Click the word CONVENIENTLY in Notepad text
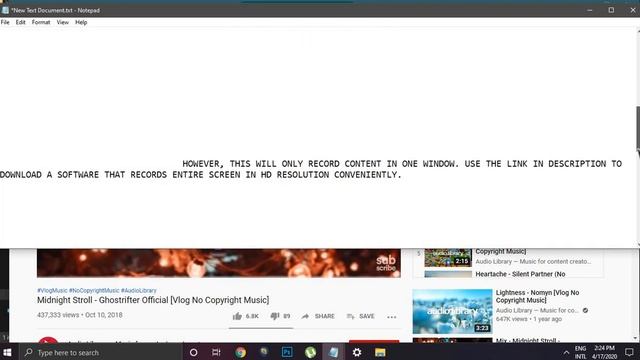The height and width of the screenshot is (360, 640). (365, 175)
